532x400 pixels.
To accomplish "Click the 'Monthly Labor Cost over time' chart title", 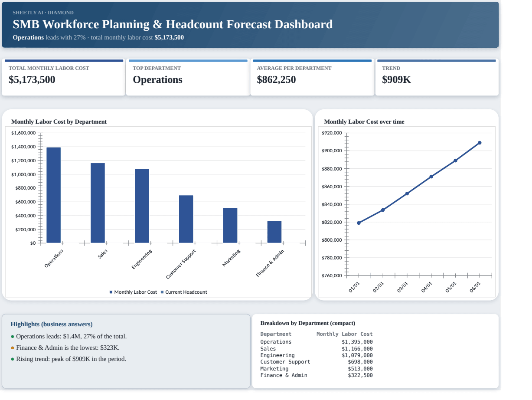I will click(364, 122).
